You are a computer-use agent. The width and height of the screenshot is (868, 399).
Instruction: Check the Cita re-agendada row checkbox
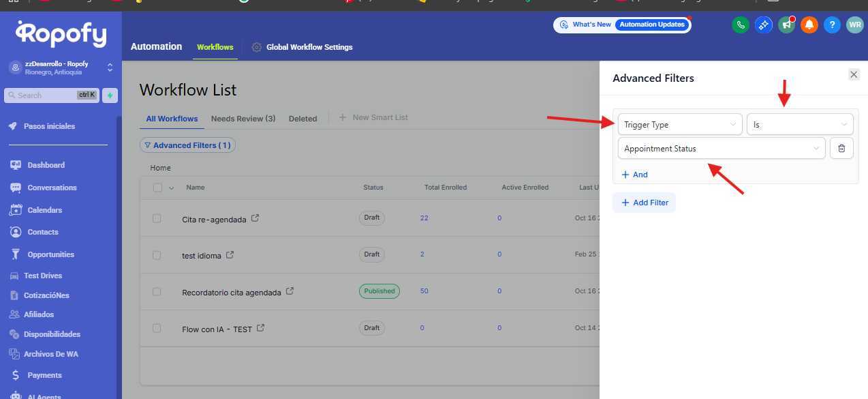tap(157, 218)
